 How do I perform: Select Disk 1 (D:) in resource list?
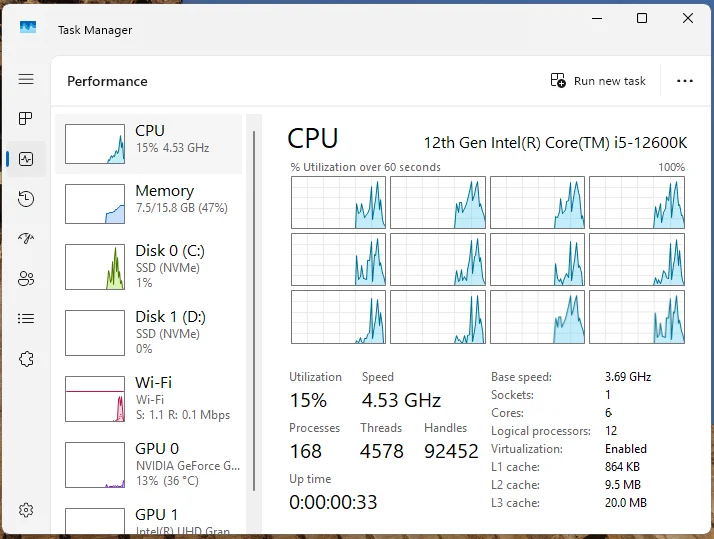pos(148,333)
